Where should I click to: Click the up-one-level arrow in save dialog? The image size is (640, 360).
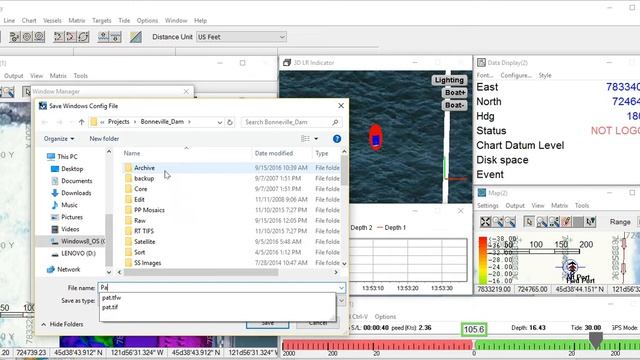[81, 122]
